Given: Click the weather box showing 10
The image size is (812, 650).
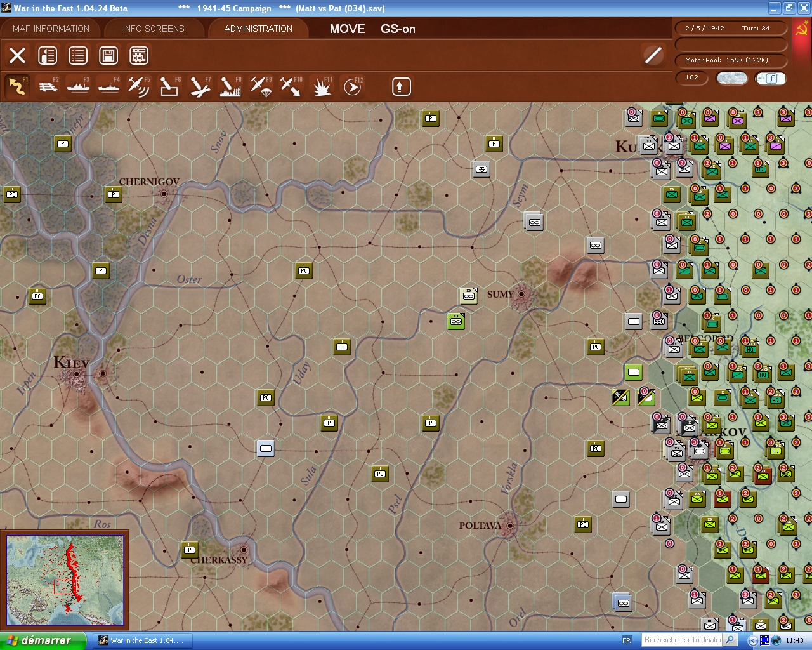Looking at the screenshot, I should click(x=771, y=78).
